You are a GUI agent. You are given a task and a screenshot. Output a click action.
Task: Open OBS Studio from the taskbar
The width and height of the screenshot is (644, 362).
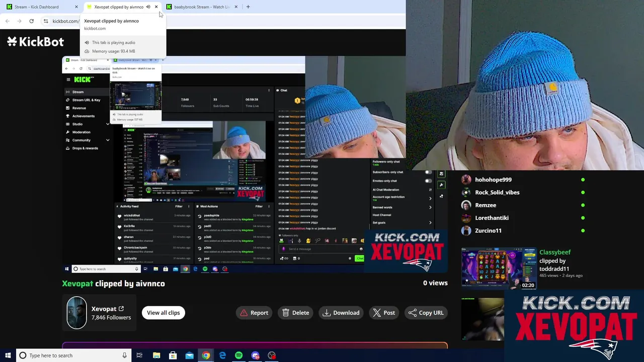(x=272, y=355)
